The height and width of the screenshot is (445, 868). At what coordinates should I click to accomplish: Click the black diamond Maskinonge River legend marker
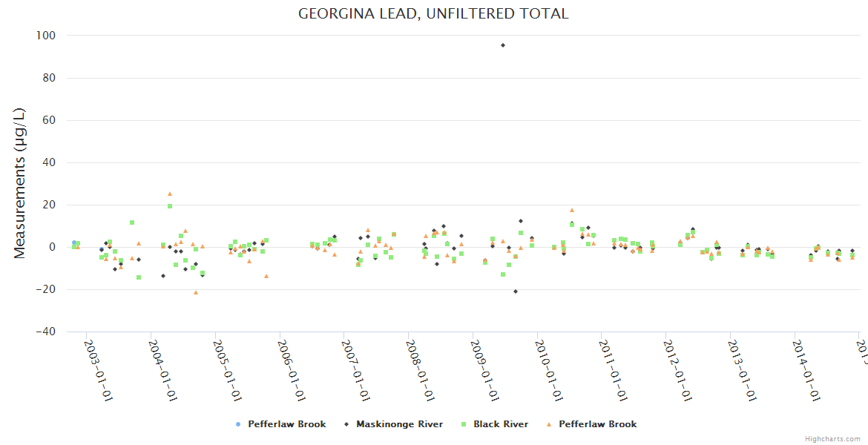click(346, 424)
